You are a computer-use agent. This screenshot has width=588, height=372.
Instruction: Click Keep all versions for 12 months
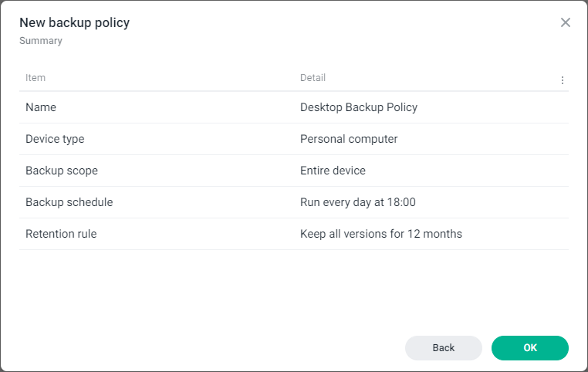(381, 234)
